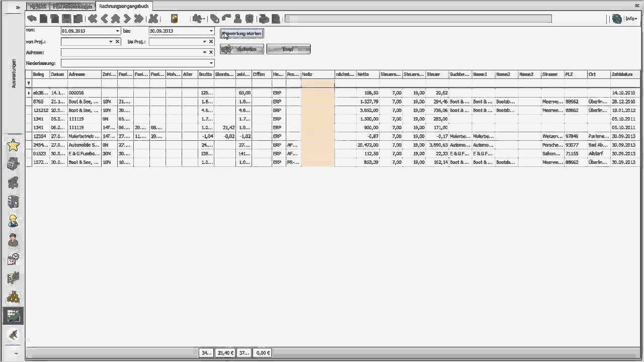Click the yellow key icon in the toolbar
The height and width of the screenshot is (362, 644).
(x=175, y=19)
